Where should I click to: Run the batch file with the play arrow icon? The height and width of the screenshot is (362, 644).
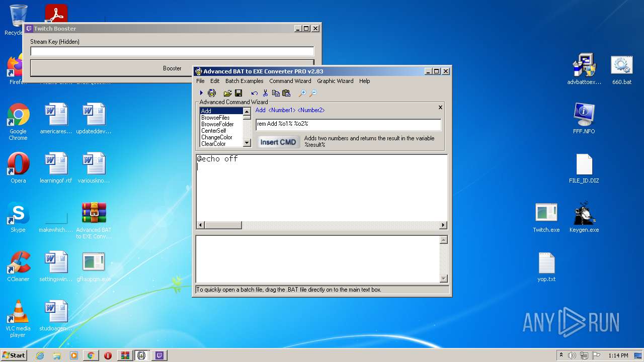click(x=201, y=93)
